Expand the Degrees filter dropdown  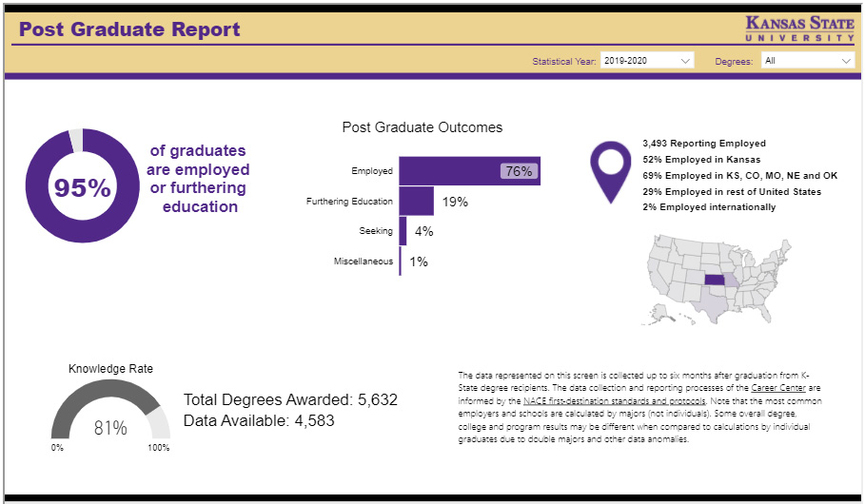[x=807, y=61]
